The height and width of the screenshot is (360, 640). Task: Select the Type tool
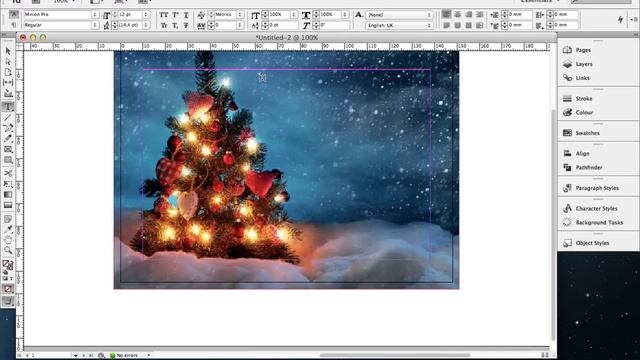pos(8,107)
